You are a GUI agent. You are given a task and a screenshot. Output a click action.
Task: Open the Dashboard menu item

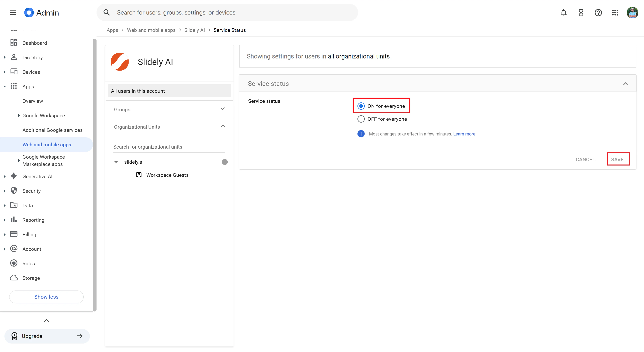pos(34,43)
